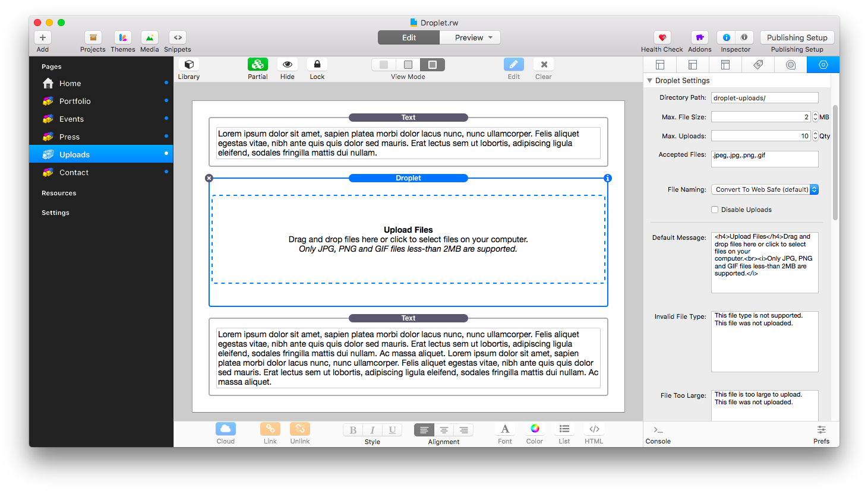Hide the selected stack with eye icon
Viewport: 868px width, 491px height.
[287, 65]
